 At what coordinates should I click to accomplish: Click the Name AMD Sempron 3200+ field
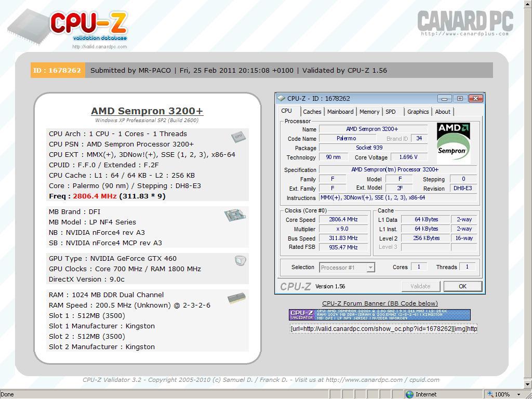pos(373,129)
